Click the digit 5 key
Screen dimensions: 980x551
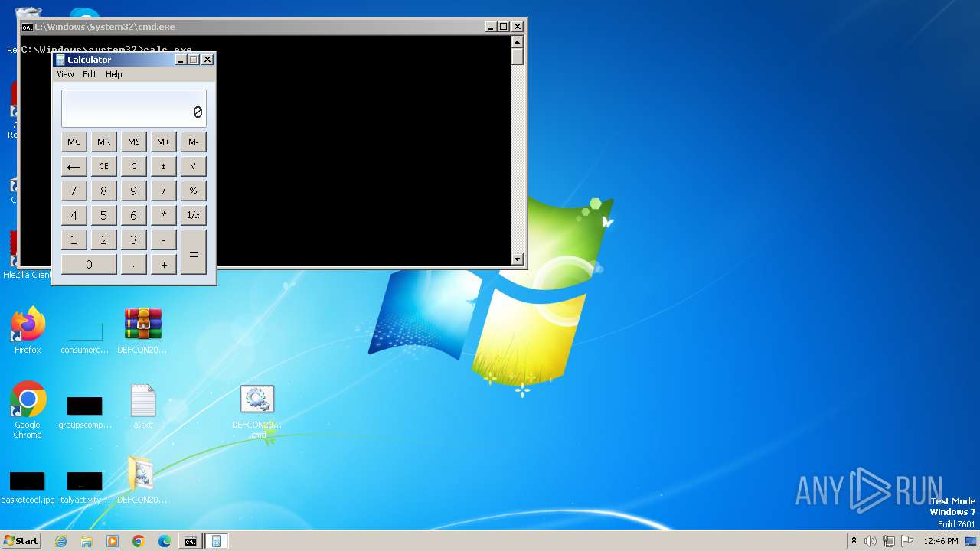coord(103,215)
